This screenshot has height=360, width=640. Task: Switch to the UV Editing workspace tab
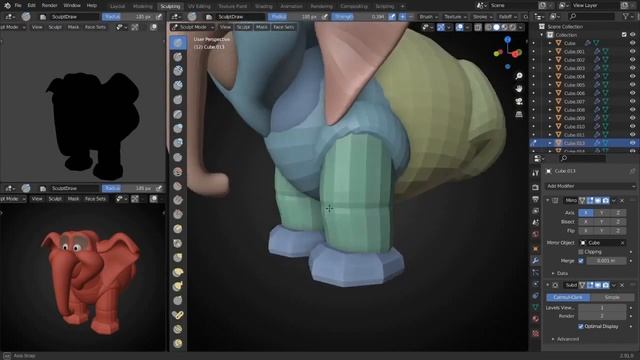pos(199,6)
